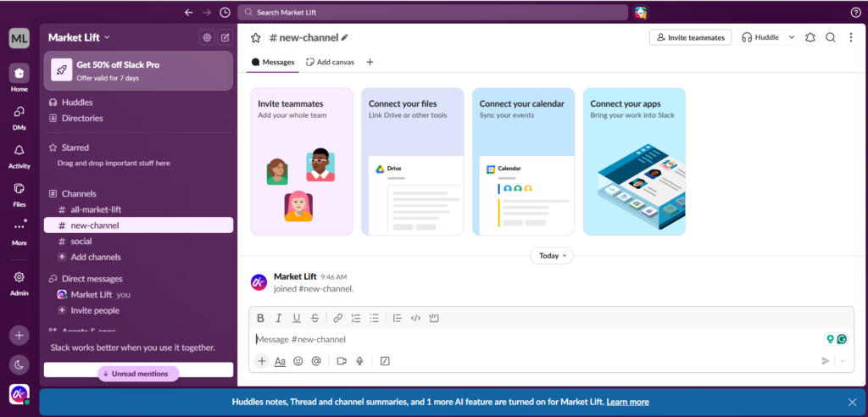Open the user profile avatar

point(19,394)
